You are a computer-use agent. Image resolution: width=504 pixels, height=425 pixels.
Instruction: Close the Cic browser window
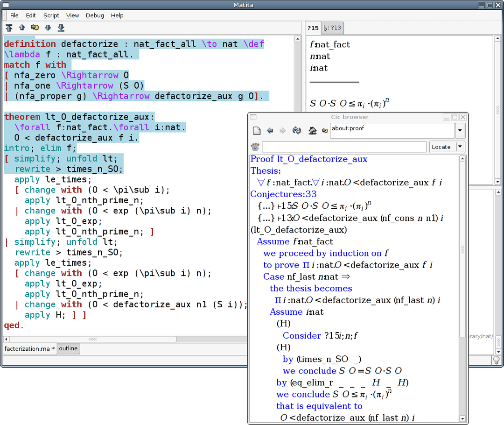coord(463,117)
